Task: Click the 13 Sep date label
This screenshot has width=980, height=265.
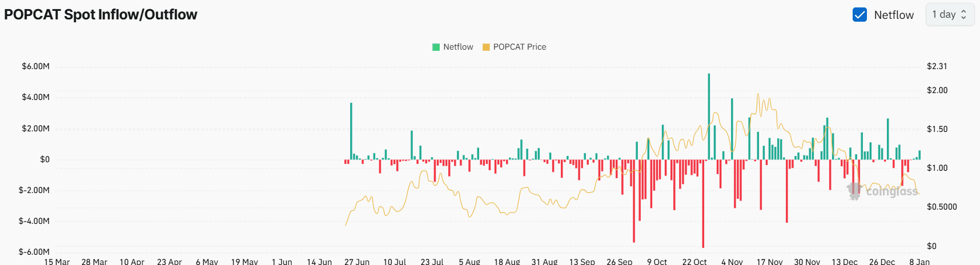Action: [582, 261]
